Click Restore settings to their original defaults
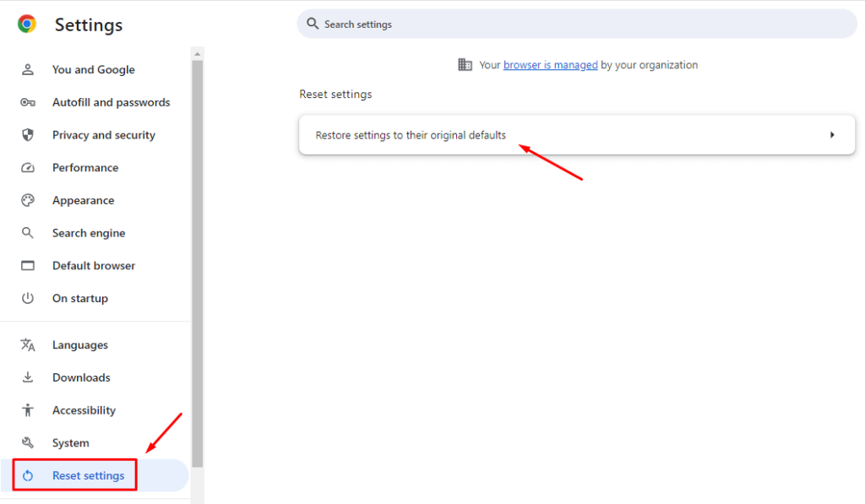 tap(411, 134)
